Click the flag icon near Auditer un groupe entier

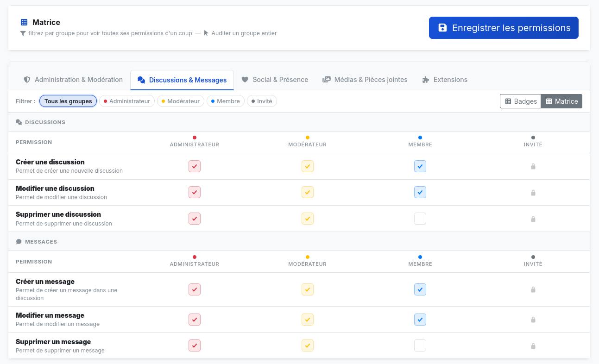[x=207, y=33]
